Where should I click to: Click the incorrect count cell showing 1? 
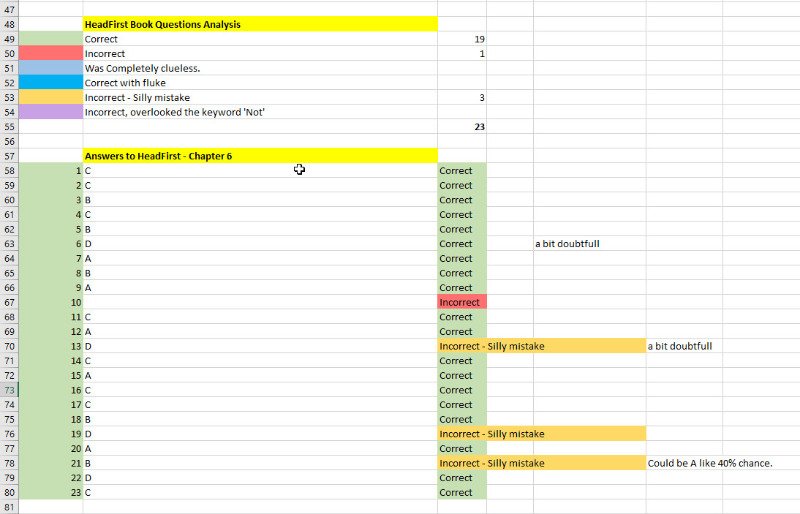click(x=462, y=54)
